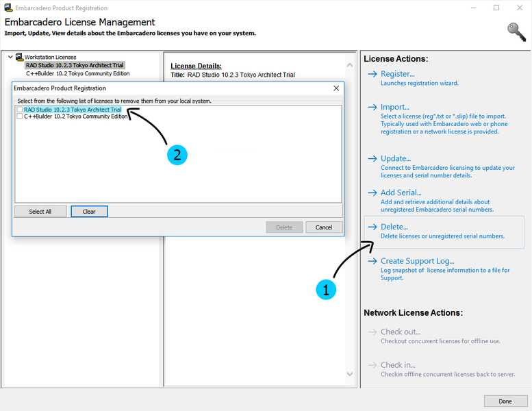Click the key icon in header
The width and height of the screenshot is (532, 411).
tap(516, 32)
